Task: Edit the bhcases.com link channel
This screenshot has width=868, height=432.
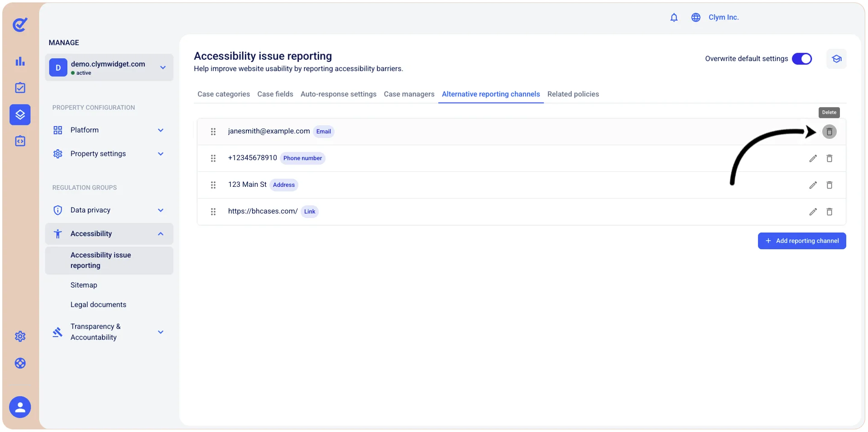Action: coord(813,212)
